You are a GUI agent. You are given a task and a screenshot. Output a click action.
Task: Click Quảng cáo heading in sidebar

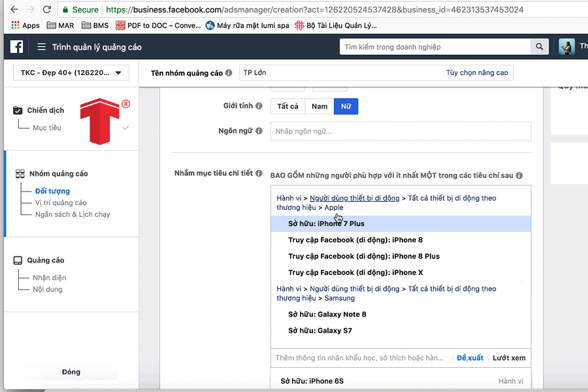pos(45,260)
